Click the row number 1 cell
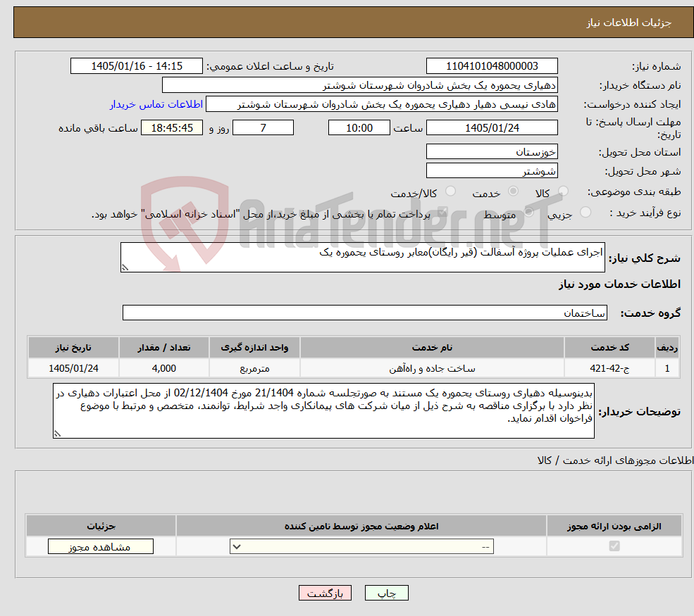The width and height of the screenshot is (694, 616). pos(667,368)
